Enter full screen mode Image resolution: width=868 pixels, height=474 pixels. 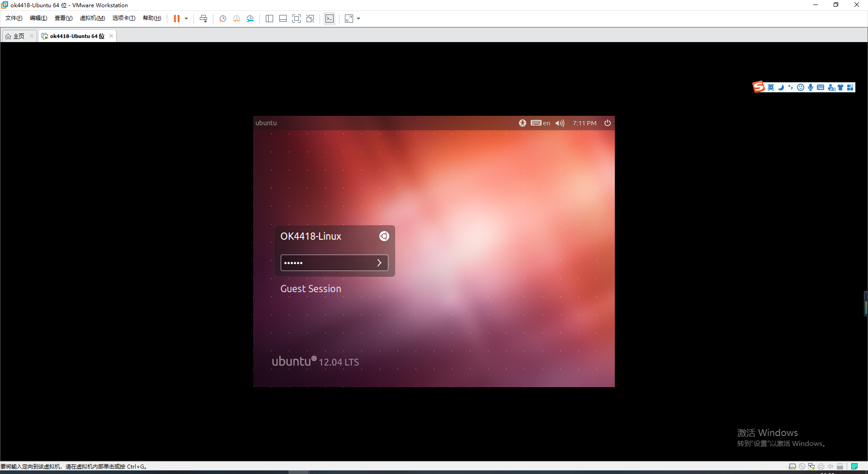297,19
